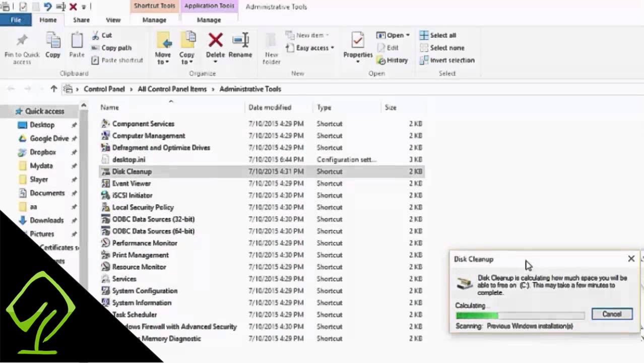Open the Move to dropdown
The image size is (644, 363).
coord(163,58)
